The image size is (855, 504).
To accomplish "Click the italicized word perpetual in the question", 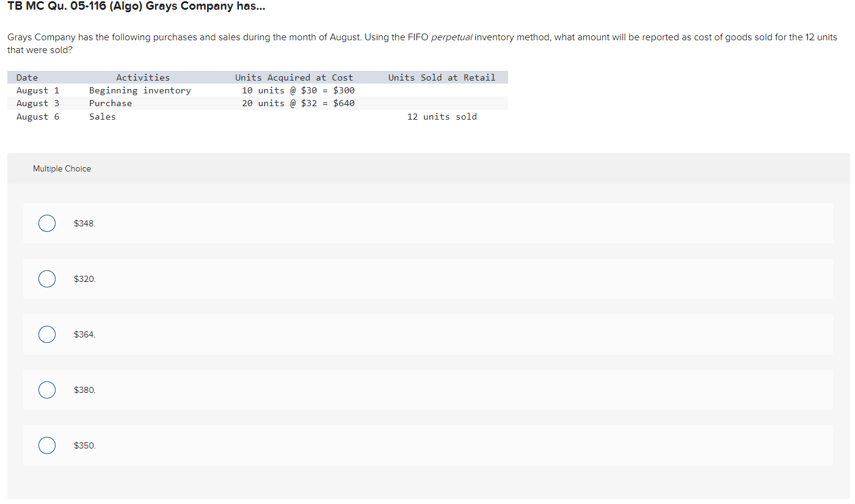I will pos(453,37).
